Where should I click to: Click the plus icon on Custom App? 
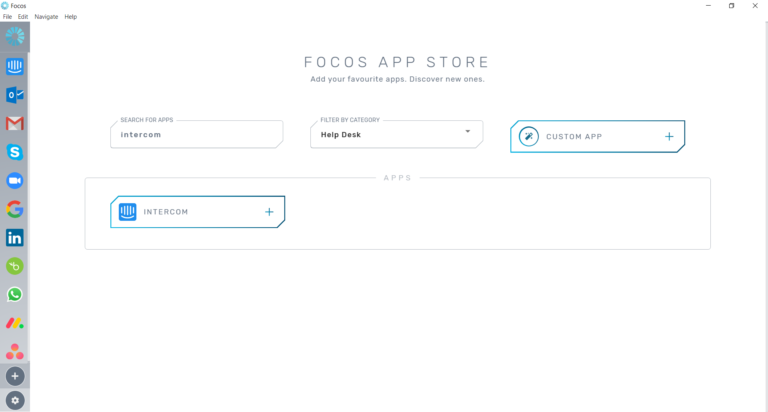(x=669, y=136)
